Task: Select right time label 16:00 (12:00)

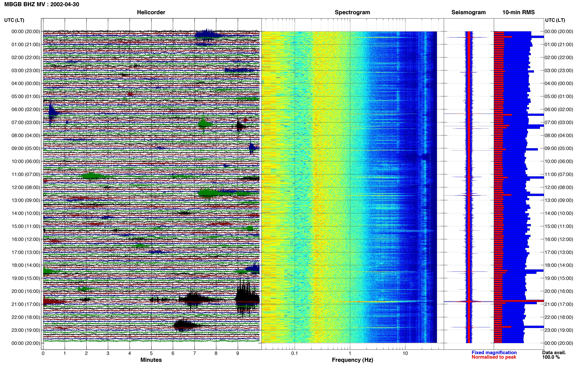Action: pos(559,239)
